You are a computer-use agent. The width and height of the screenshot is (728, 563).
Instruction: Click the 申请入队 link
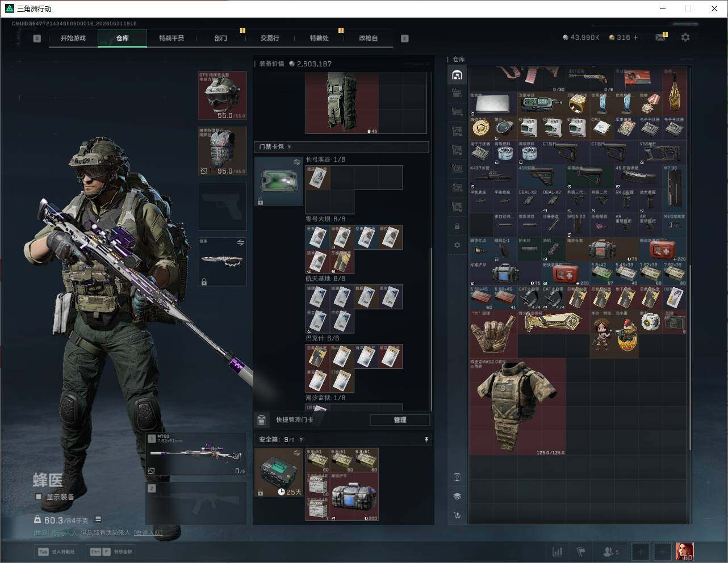[148, 532]
